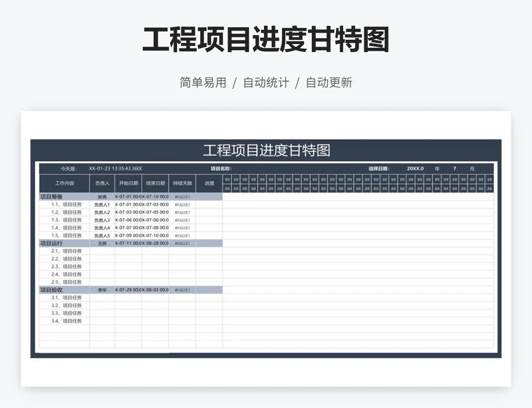The width and height of the screenshot is (532, 408).
Task: Click the 年 unit label
Action: (437, 169)
